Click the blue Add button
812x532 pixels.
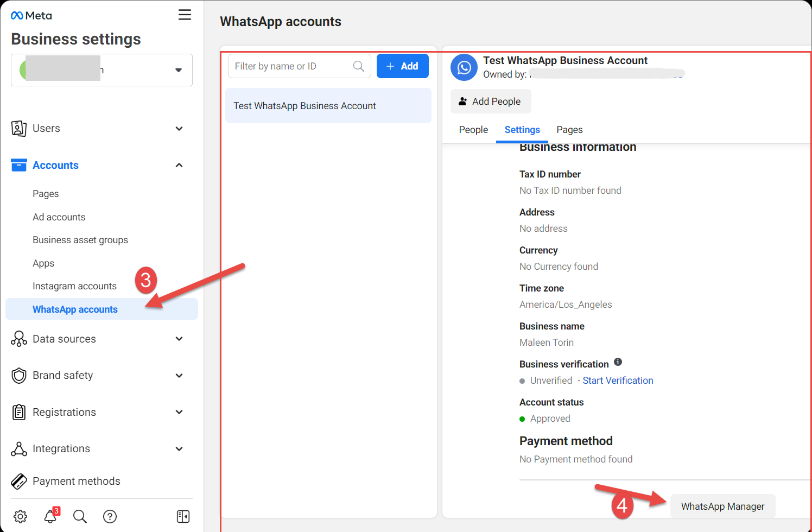[x=402, y=66]
